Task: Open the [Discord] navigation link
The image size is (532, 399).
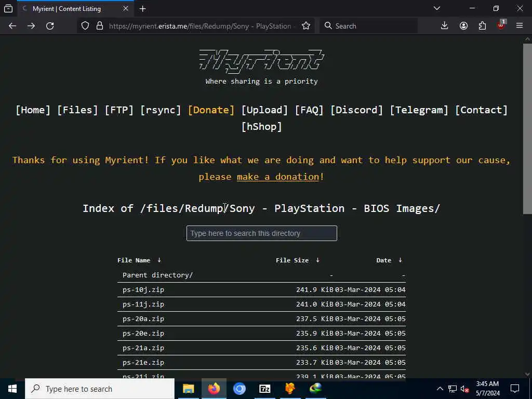Action: pos(356,110)
